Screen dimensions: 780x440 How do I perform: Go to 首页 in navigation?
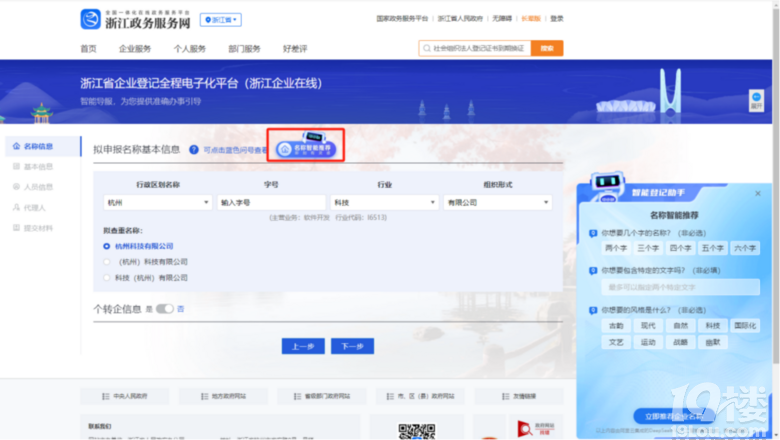pyautogui.click(x=89, y=49)
